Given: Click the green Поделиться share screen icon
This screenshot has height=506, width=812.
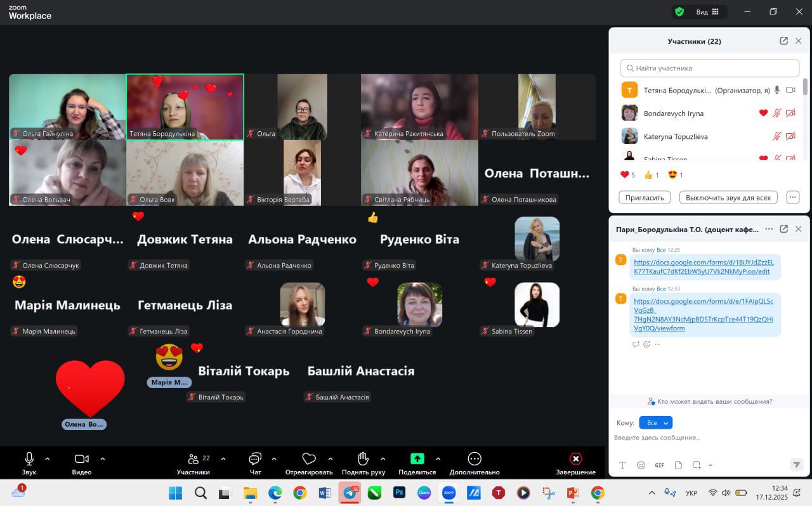Looking at the screenshot, I should click(x=417, y=458).
